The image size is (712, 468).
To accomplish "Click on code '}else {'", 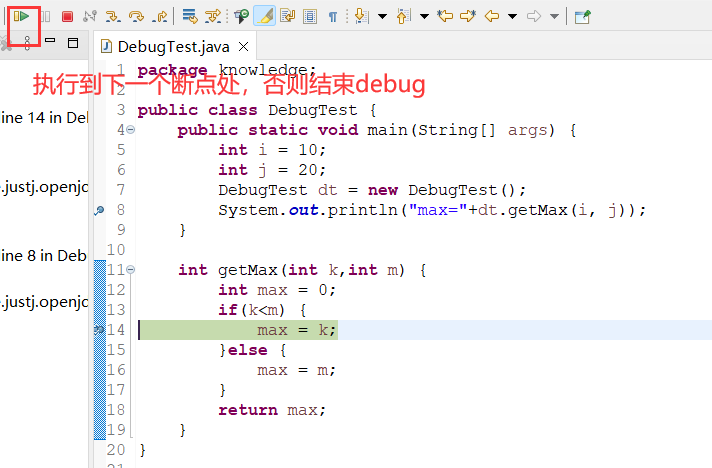I will (252, 350).
